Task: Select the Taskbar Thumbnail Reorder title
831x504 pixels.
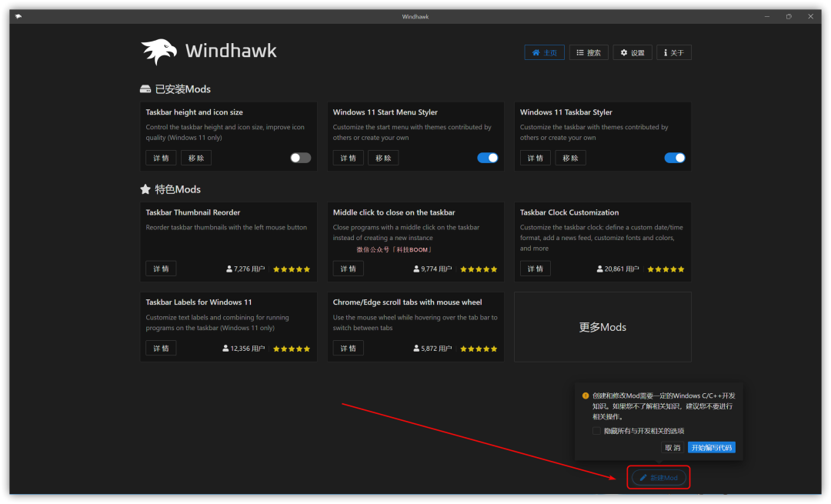Action: coord(193,212)
